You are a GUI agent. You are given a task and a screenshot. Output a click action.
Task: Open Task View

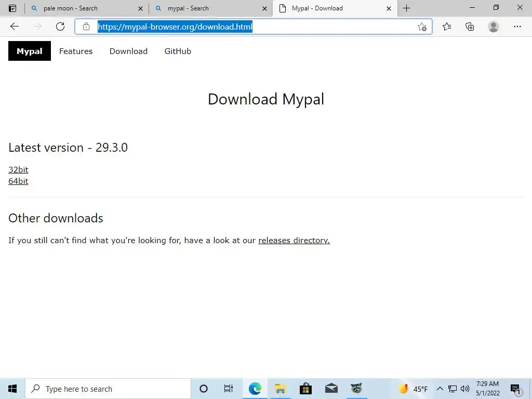click(229, 389)
